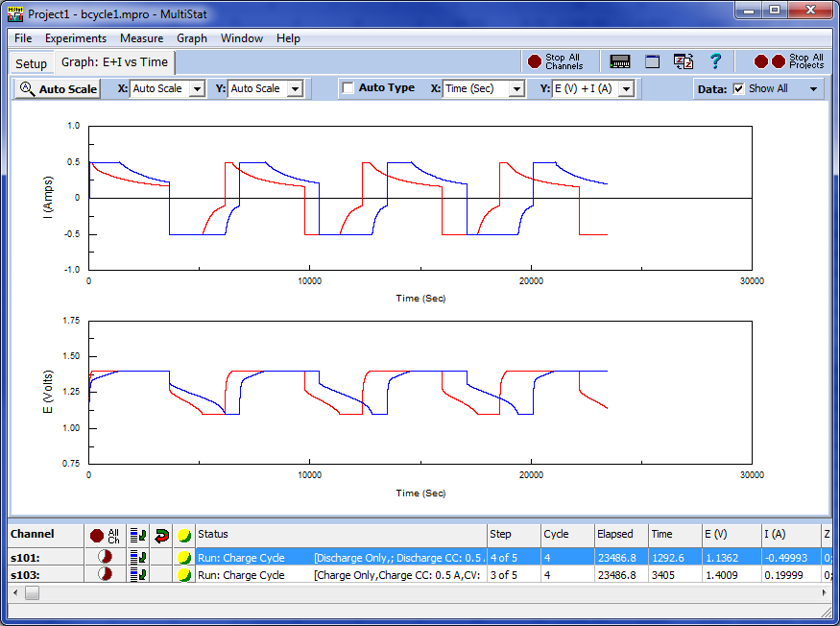Image resolution: width=840 pixels, height=626 pixels.
Task: Switch to the Setup tab
Action: tap(31, 63)
